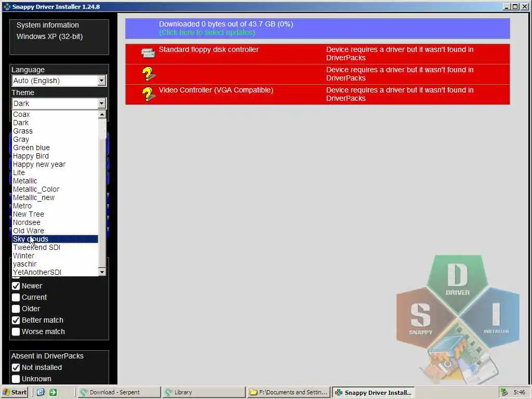Pick the Happy Bird theme
The image size is (532, 399).
pyautogui.click(x=55, y=156)
